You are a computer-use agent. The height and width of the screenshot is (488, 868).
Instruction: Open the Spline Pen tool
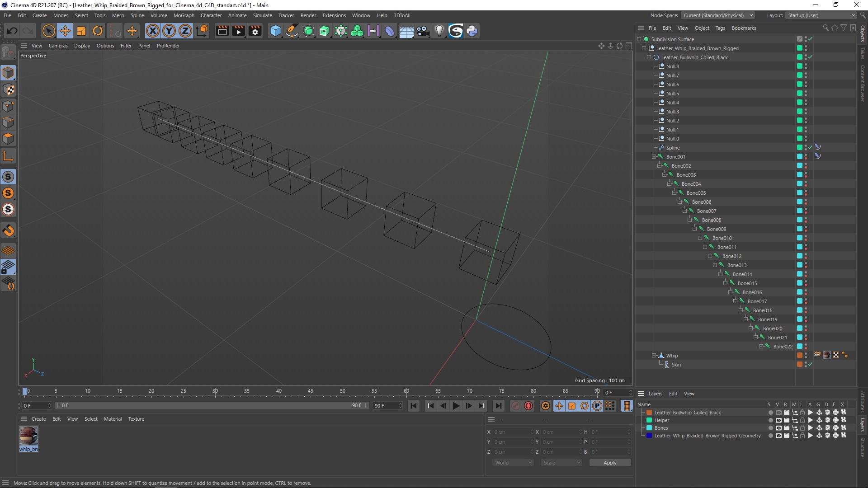tap(292, 31)
